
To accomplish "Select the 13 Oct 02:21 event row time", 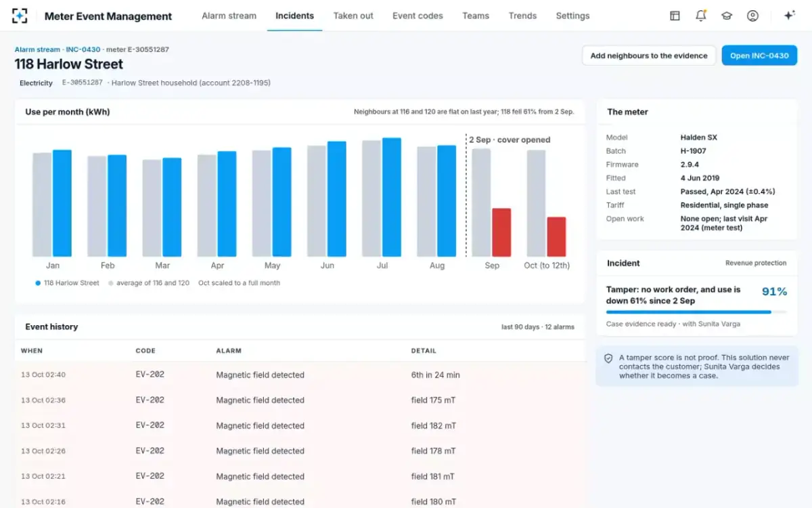I will (43, 477).
